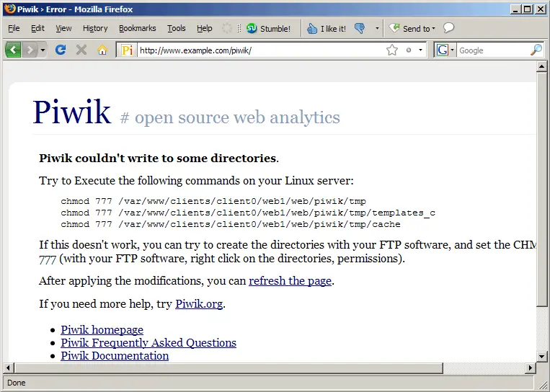Image resolution: width=550 pixels, height=392 pixels.
Task: Open the View menu
Action: tap(63, 28)
